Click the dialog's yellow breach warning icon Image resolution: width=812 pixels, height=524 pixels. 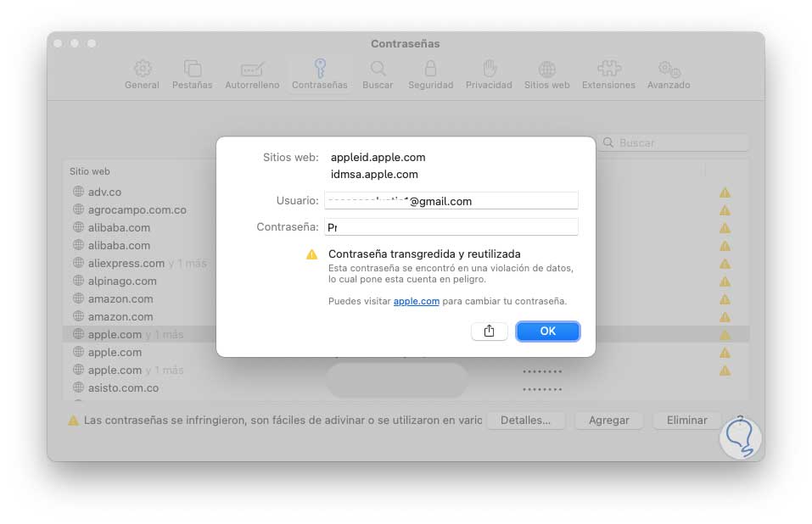click(311, 254)
